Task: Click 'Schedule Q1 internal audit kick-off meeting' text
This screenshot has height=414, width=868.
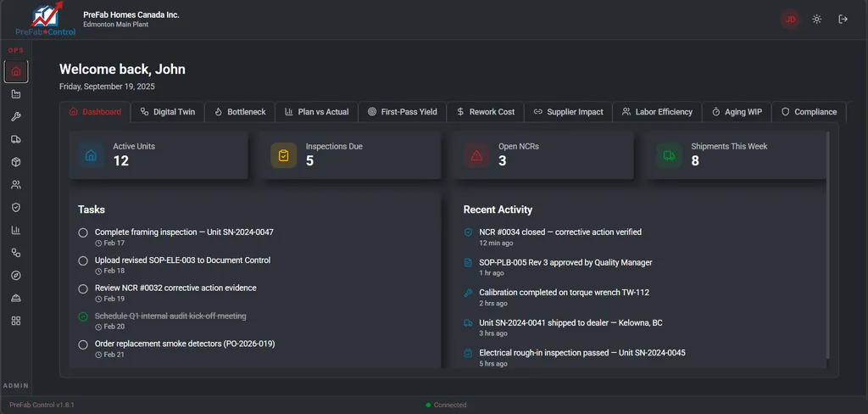Action: [170, 316]
